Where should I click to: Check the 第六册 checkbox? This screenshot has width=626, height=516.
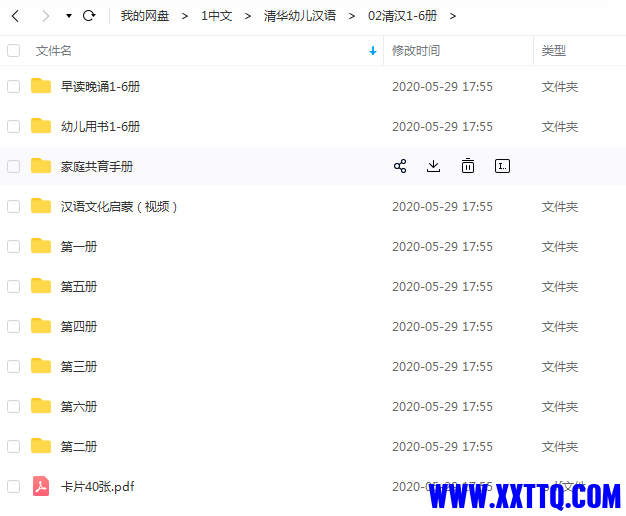pos(14,406)
